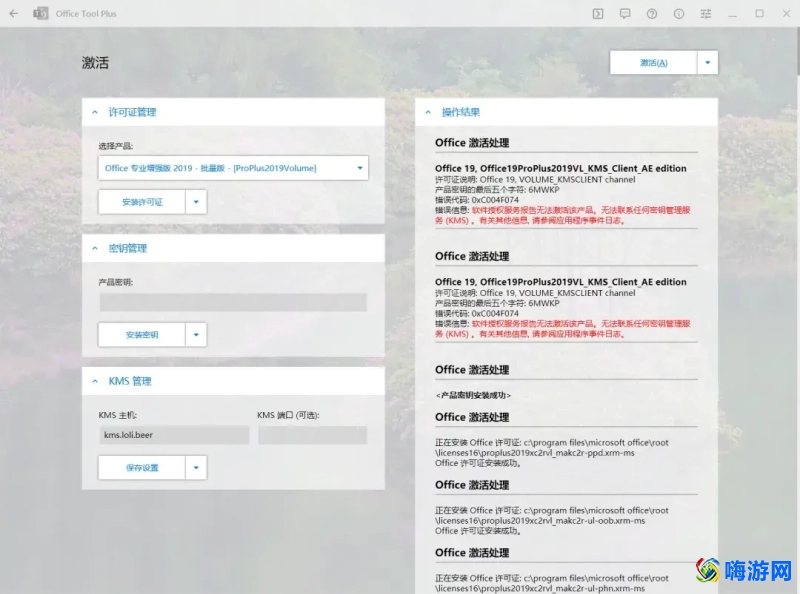This screenshot has height=594, width=800.
Task: Click the Office Tool Plus logo icon
Action: tap(41, 14)
